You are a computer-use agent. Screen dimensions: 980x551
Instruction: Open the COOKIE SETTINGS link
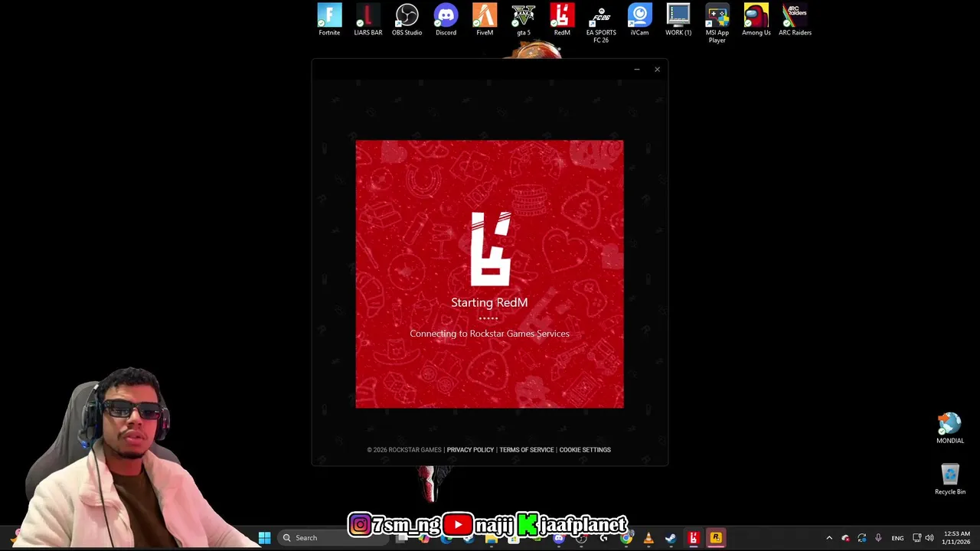coord(585,450)
